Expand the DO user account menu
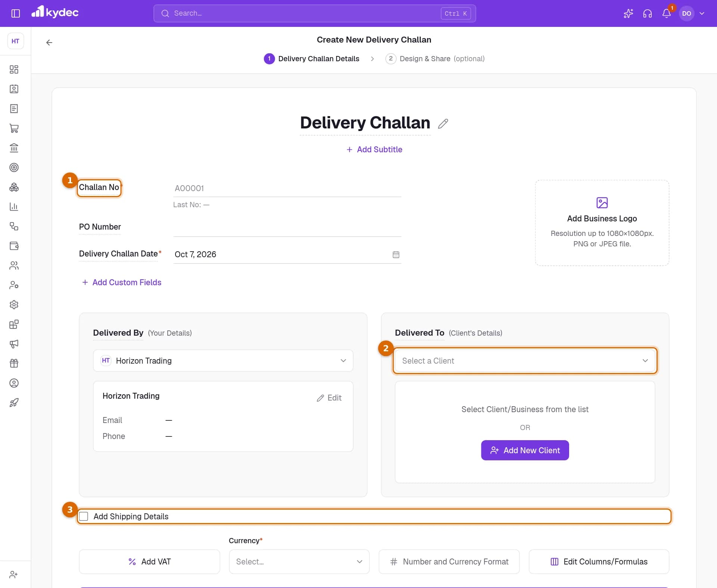717x588 pixels. [x=693, y=13]
